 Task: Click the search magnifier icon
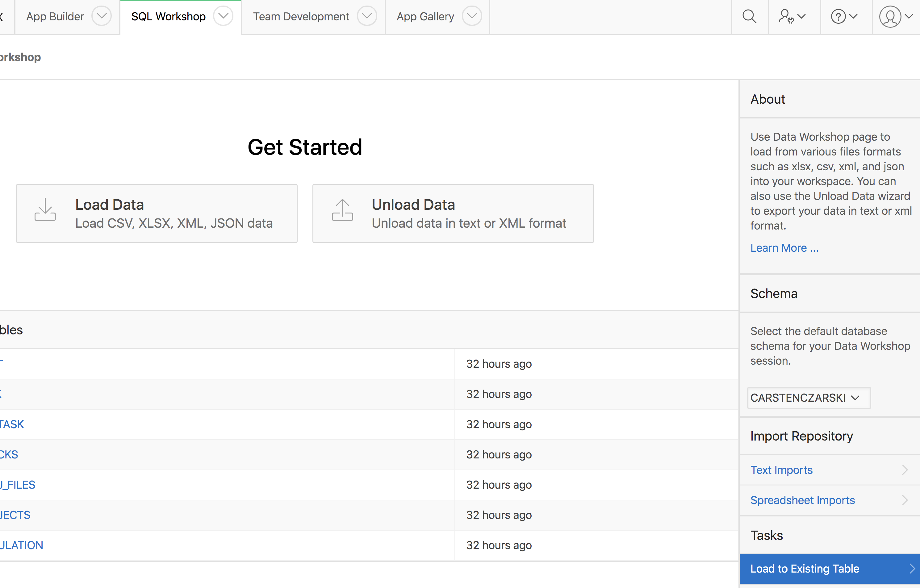(749, 16)
